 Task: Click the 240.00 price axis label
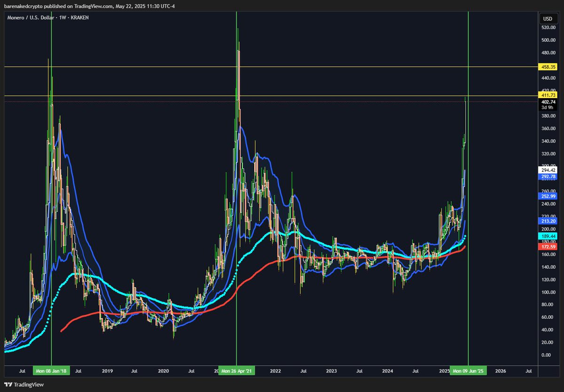pos(548,204)
